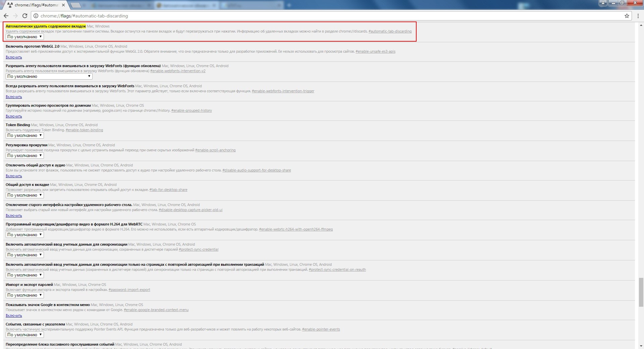Reload the chrome flags page
The width and height of the screenshot is (644, 349).
point(25,16)
